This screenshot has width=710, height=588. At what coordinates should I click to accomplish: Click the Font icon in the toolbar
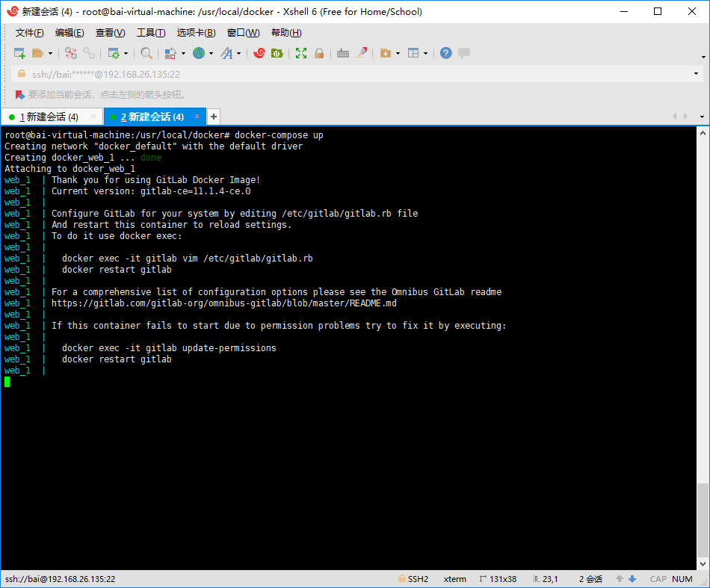pyautogui.click(x=227, y=53)
